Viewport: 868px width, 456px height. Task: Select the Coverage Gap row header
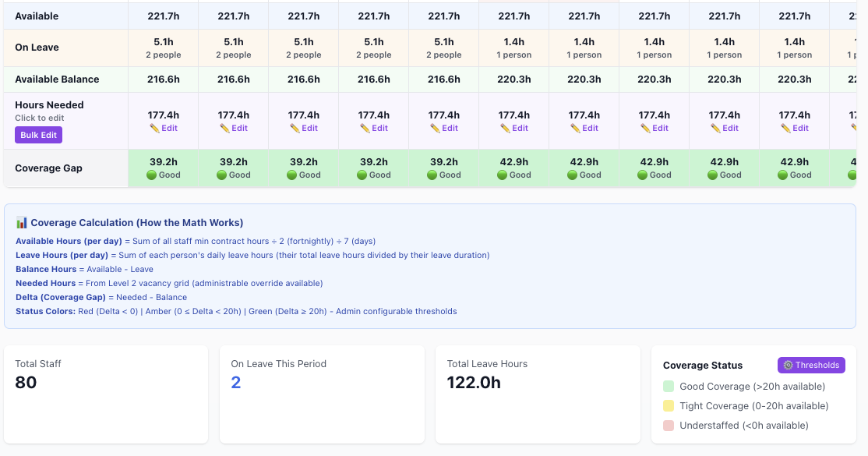[x=48, y=168]
